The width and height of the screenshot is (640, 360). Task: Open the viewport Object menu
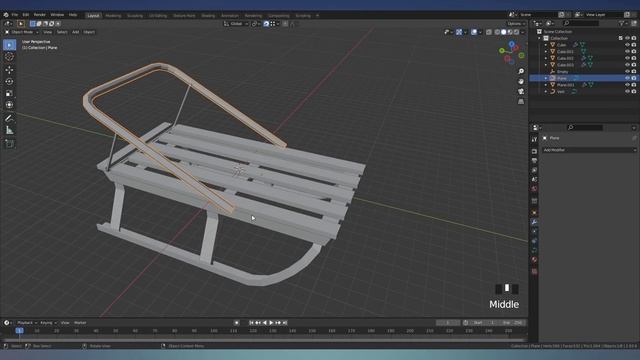pos(89,32)
